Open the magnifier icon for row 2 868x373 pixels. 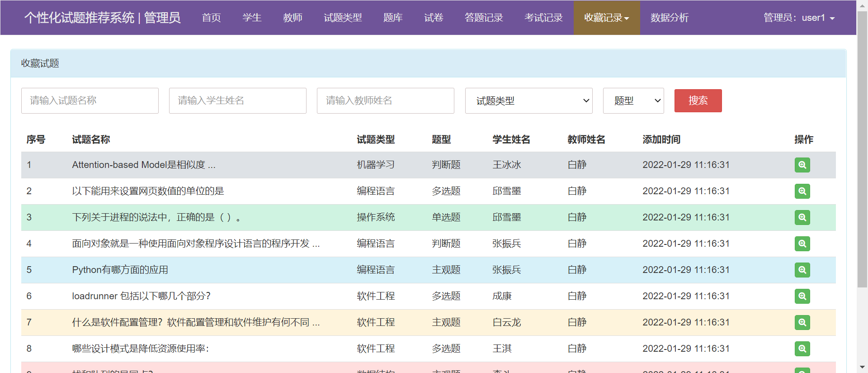click(x=802, y=191)
